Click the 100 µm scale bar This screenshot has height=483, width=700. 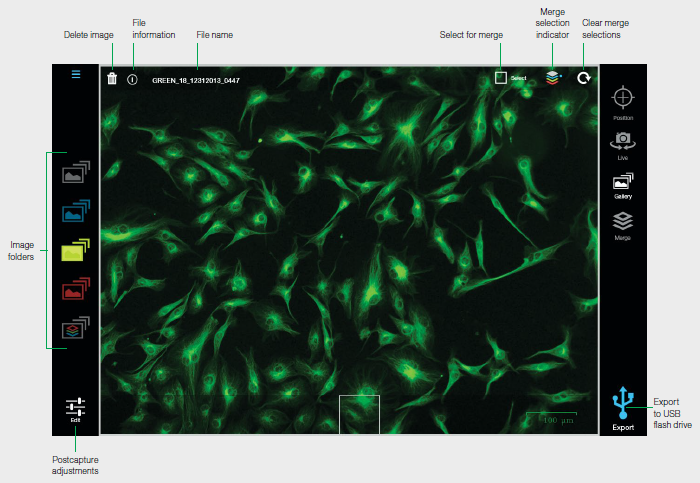tap(551, 419)
